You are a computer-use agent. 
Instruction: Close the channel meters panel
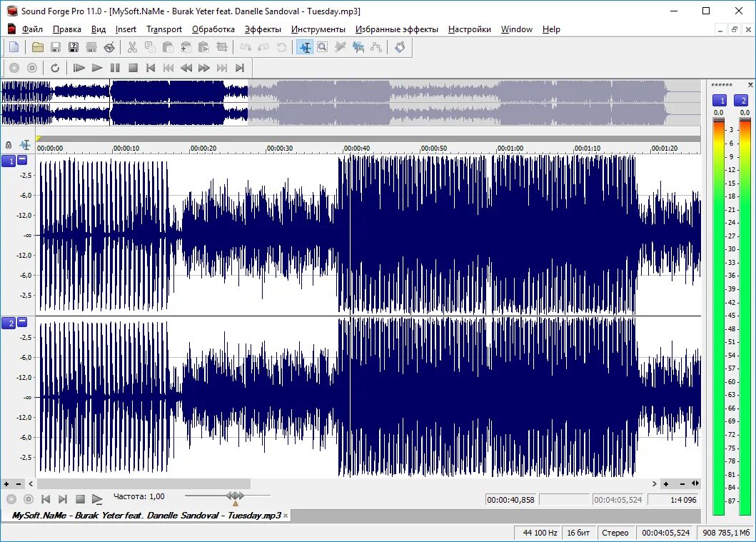(x=750, y=85)
